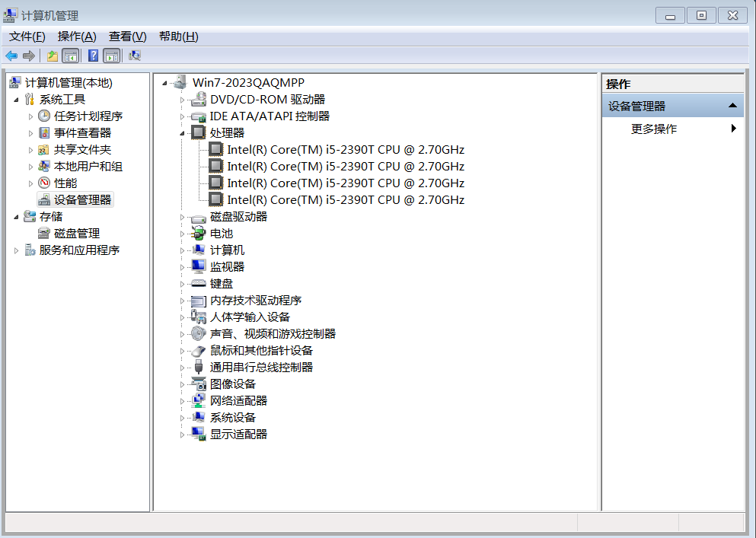
Task: Toggle the show/hide action pane button
Action: tap(111, 56)
